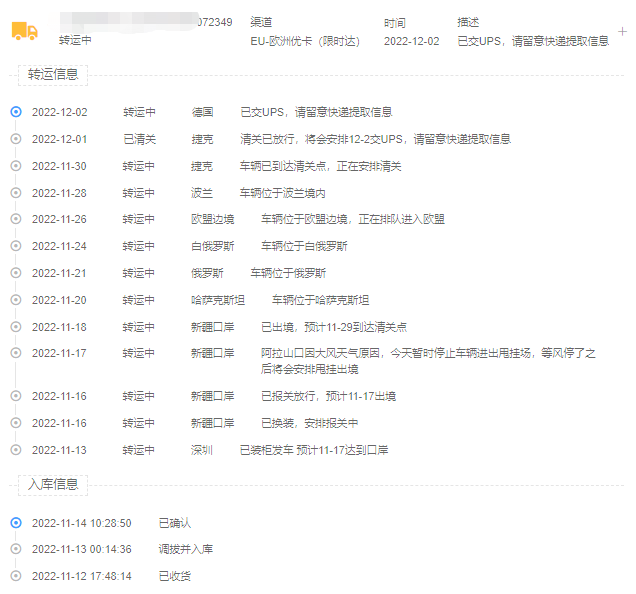This screenshot has height=594, width=636.
Task: Click the 深圳 location text
Action: click(x=202, y=450)
